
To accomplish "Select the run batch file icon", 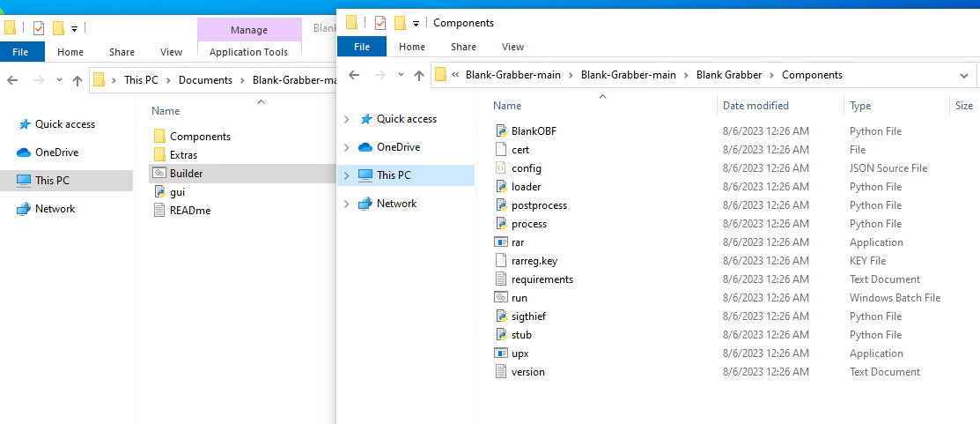I will (501, 298).
